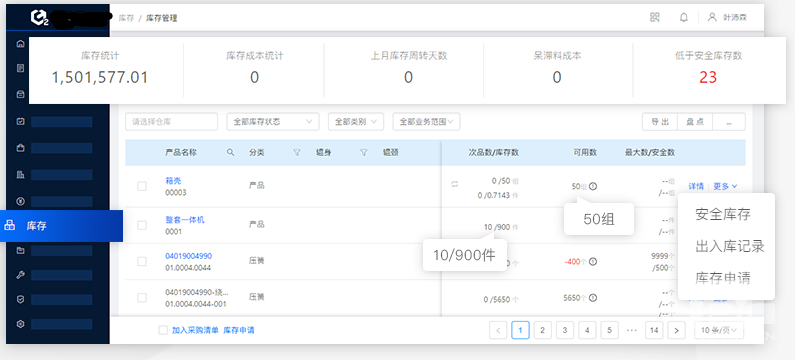Click the second filter icon in the table header
This screenshot has width=795, height=360.
point(364,152)
